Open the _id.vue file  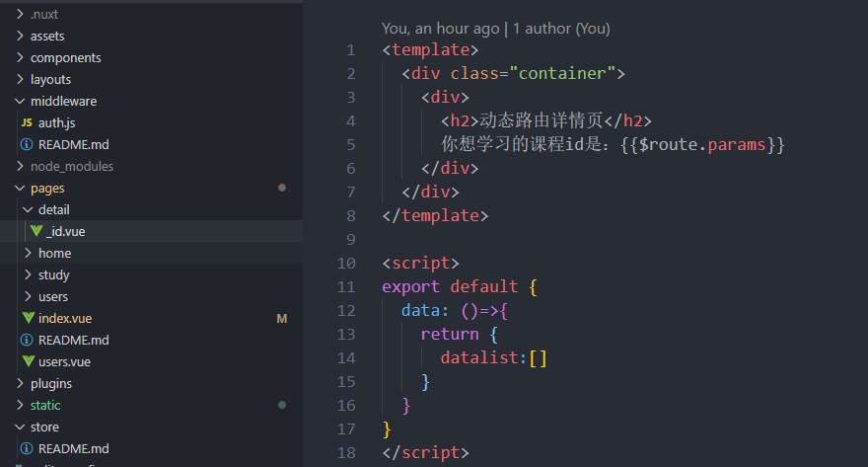pos(66,232)
